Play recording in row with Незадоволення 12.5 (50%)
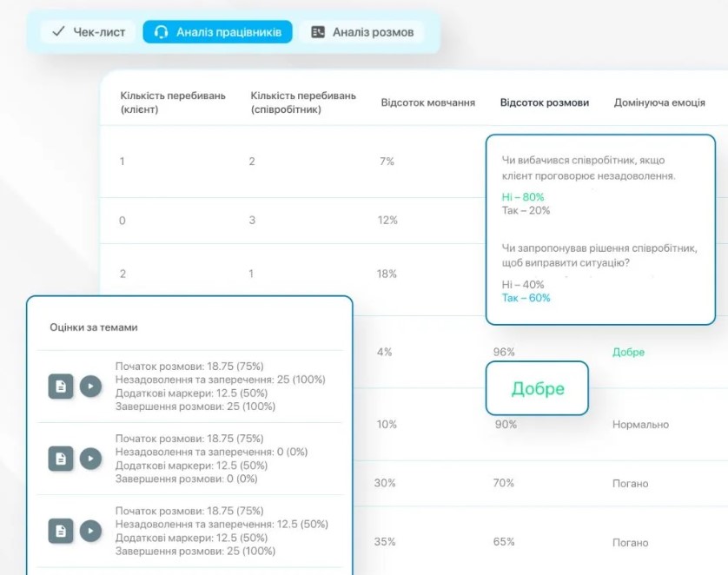Image resolution: width=728 pixels, height=575 pixels. (x=90, y=531)
